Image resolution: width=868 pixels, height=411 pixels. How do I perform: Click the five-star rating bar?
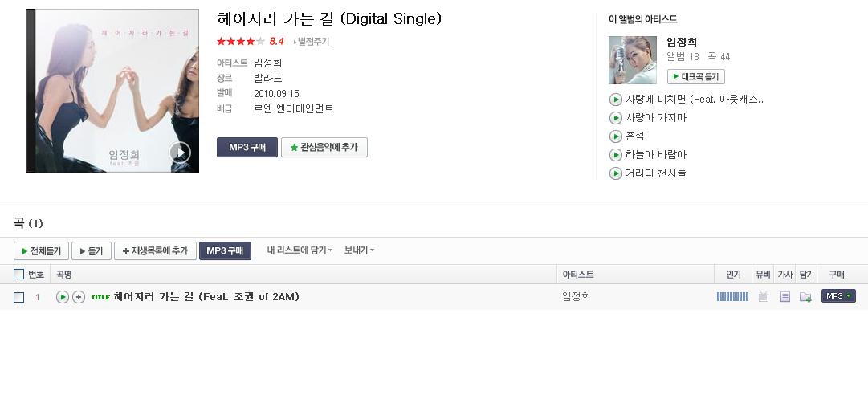click(x=241, y=42)
